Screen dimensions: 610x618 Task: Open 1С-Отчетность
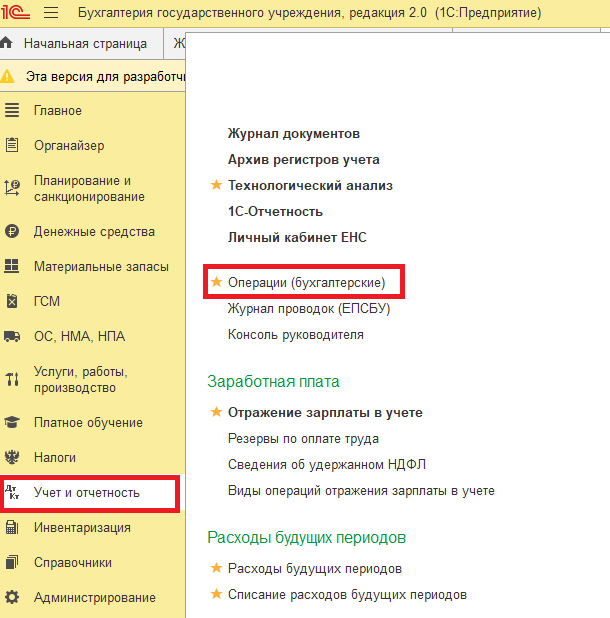click(x=275, y=212)
